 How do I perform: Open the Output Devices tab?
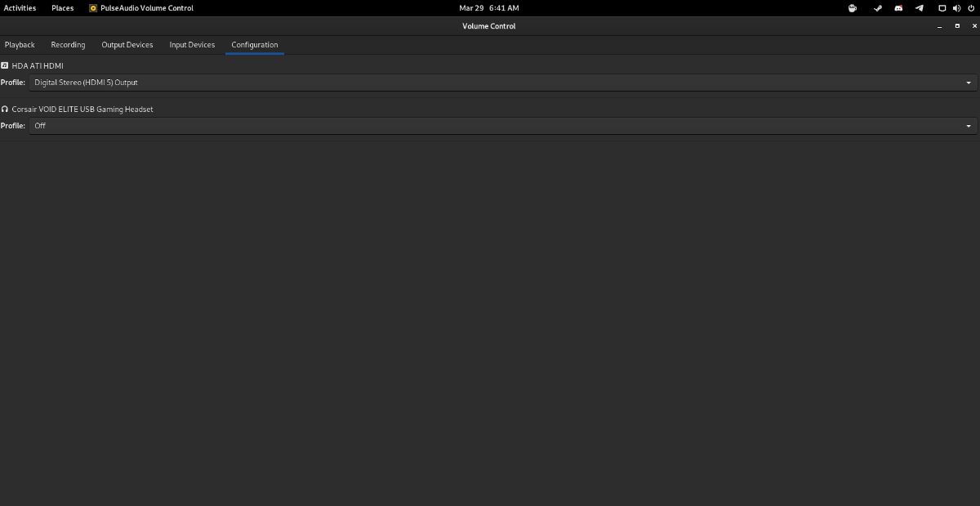127,45
